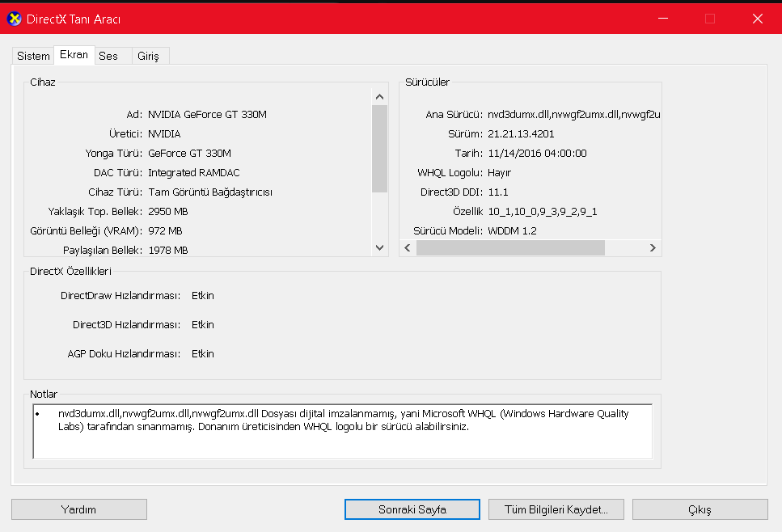The height and width of the screenshot is (532, 782).
Task: Click the 1978 MB shared memory value
Action: point(167,251)
